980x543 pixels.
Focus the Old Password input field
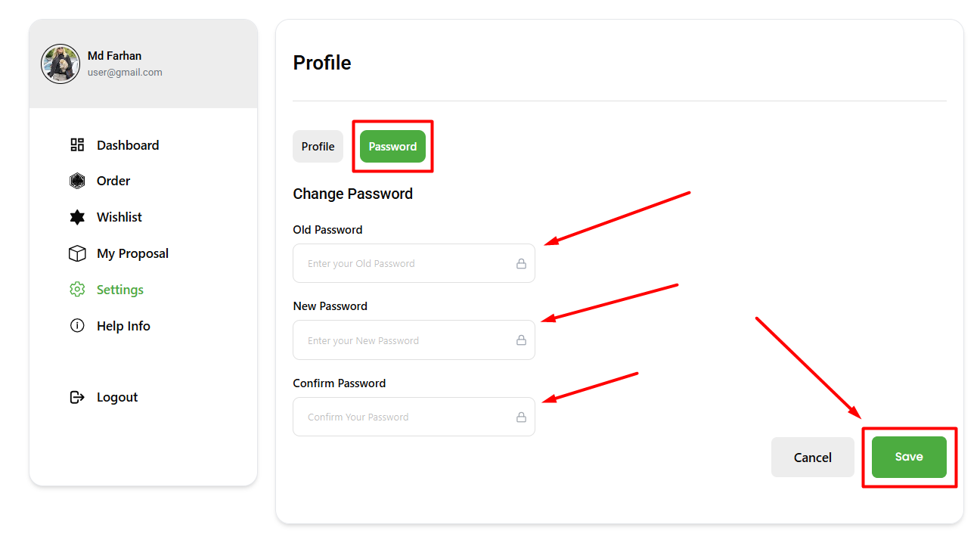point(414,263)
